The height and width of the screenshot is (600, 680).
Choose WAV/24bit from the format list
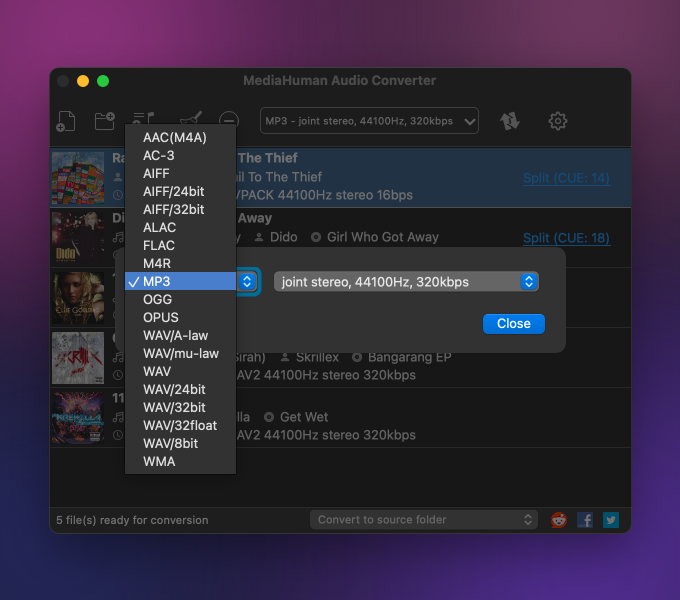pyautogui.click(x=180, y=389)
